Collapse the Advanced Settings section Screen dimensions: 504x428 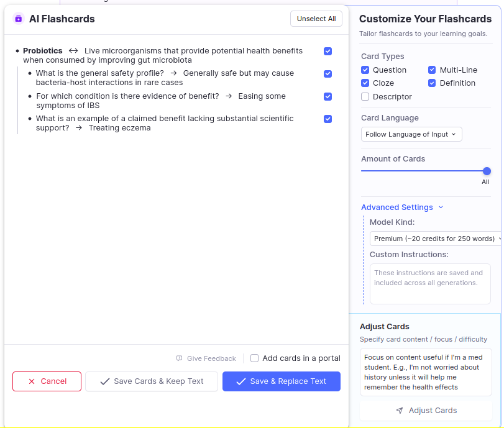[402, 207]
